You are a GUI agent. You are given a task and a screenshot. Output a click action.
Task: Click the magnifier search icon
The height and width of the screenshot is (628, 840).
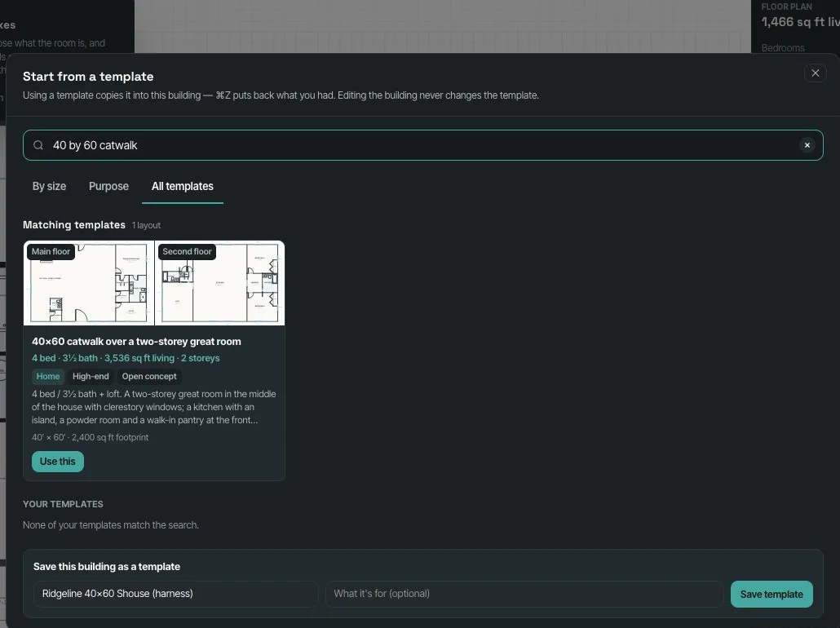click(x=38, y=145)
